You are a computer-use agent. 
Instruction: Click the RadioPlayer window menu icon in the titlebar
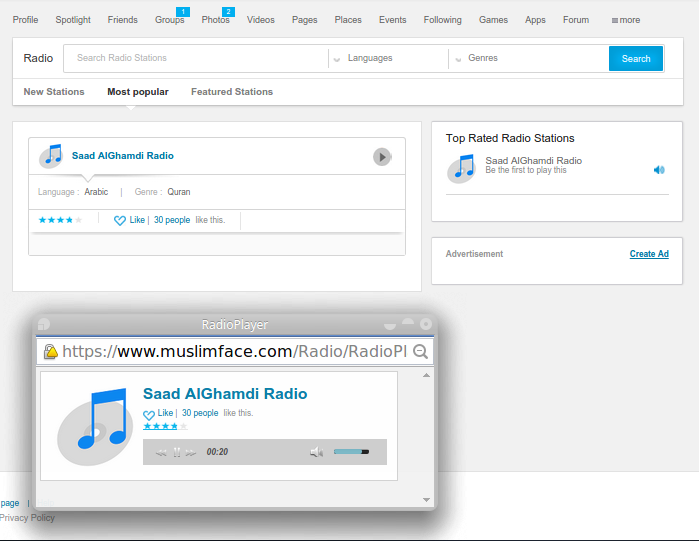coord(44,324)
